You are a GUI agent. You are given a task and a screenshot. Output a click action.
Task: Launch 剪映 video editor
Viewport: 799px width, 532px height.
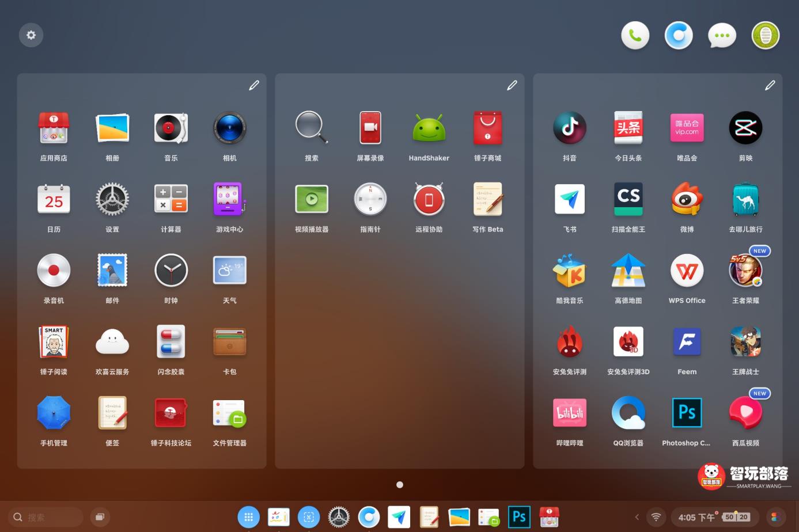pyautogui.click(x=746, y=128)
